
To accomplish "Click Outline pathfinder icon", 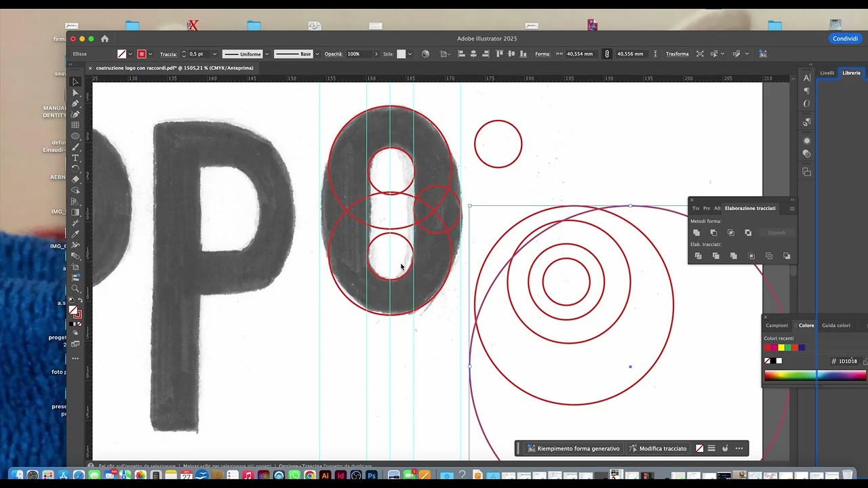I will [x=769, y=256].
